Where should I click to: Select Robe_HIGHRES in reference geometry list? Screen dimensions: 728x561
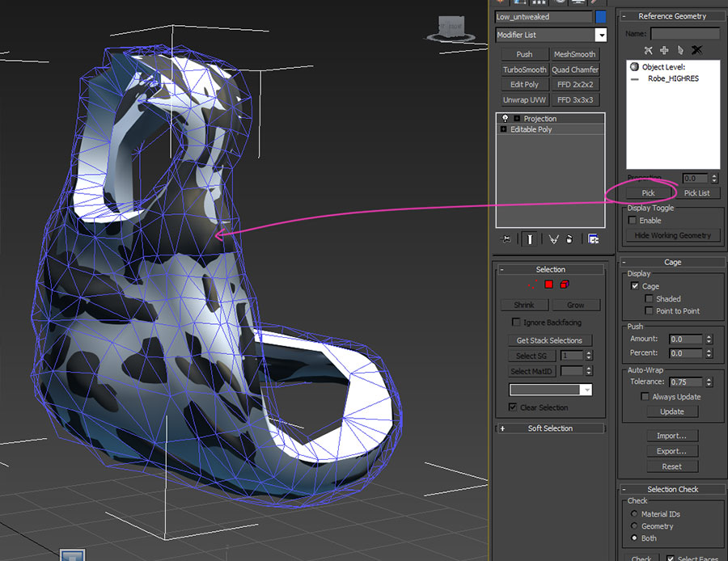tap(672, 79)
